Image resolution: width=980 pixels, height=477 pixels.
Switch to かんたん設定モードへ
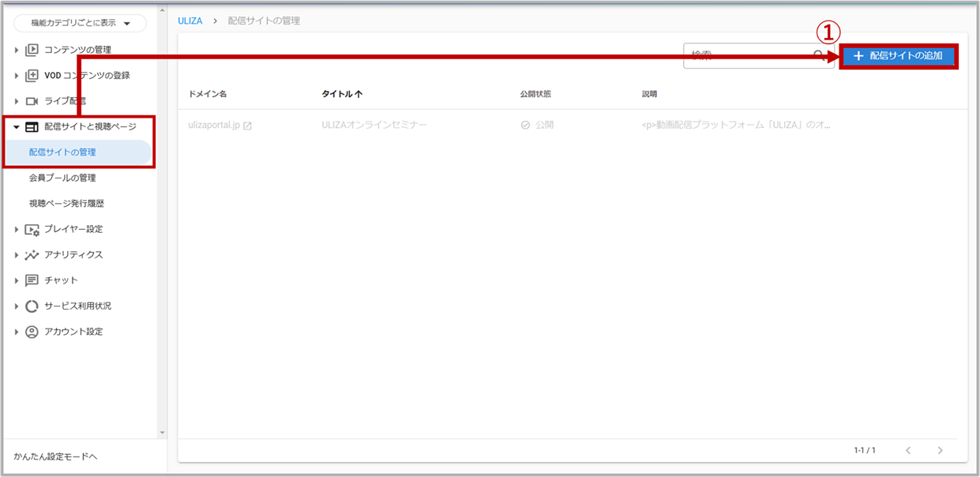(x=55, y=456)
